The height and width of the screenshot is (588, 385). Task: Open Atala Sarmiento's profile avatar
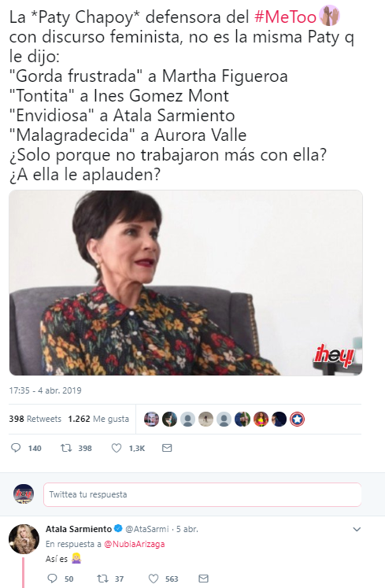pos(24,539)
